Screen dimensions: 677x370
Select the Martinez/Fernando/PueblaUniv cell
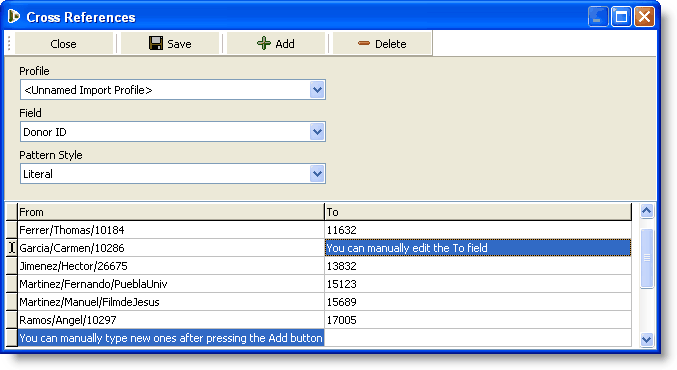pyautogui.click(x=171, y=284)
